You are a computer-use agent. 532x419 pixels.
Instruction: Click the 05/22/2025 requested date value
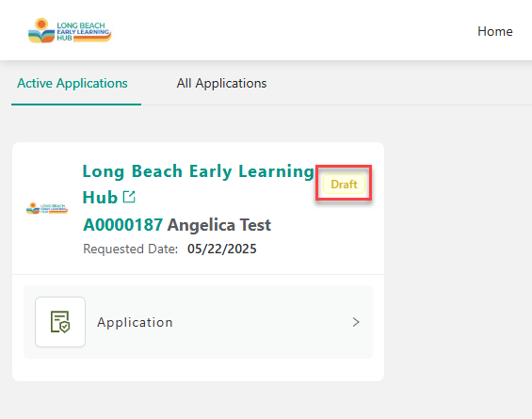(x=222, y=249)
